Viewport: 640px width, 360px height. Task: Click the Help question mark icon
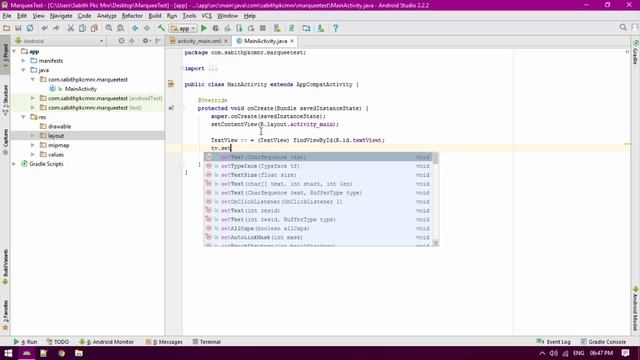click(336, 28)
